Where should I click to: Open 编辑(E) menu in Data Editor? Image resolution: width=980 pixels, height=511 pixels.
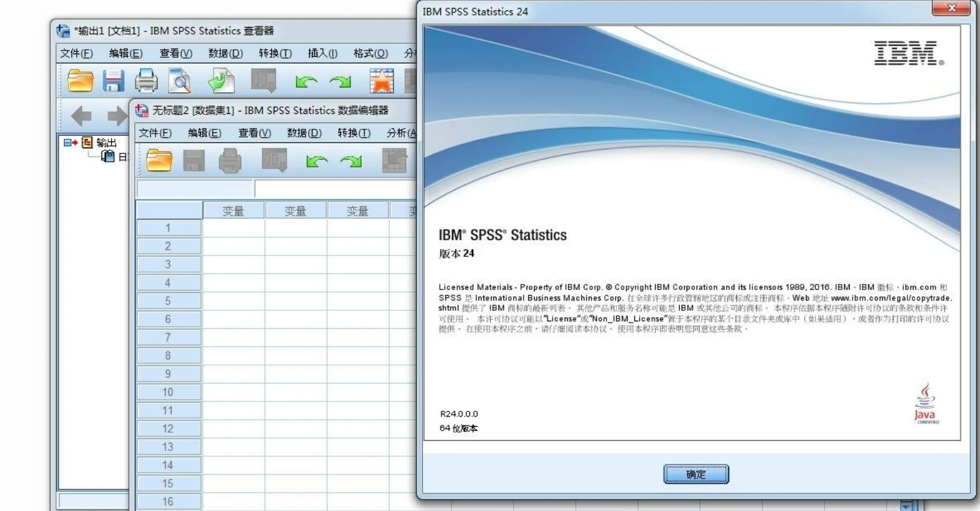pos(204,133)
